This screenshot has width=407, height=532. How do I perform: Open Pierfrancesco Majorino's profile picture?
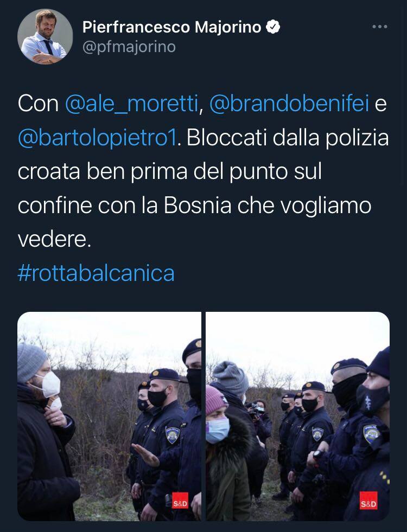tap(45, 37)
